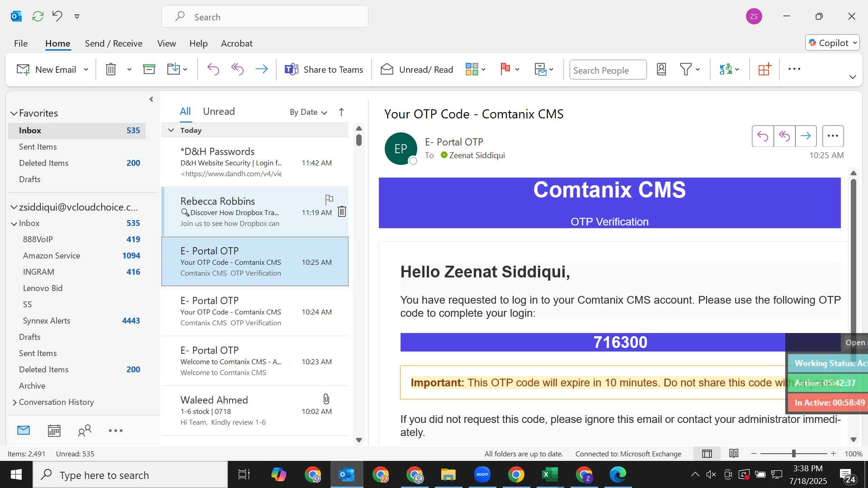Click the Delete trash icon in ribbon
The image size is (868, 488).
pos(111,70)
